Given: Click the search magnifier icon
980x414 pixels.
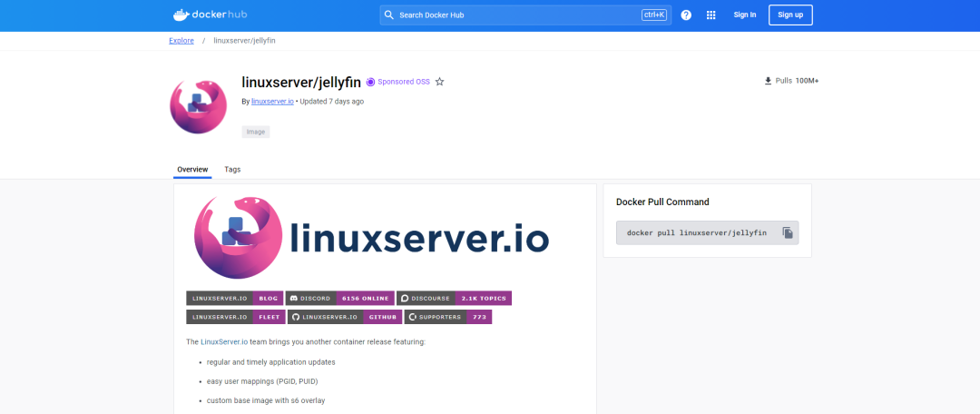Looking at the screenshot, I should pos(388,15).
